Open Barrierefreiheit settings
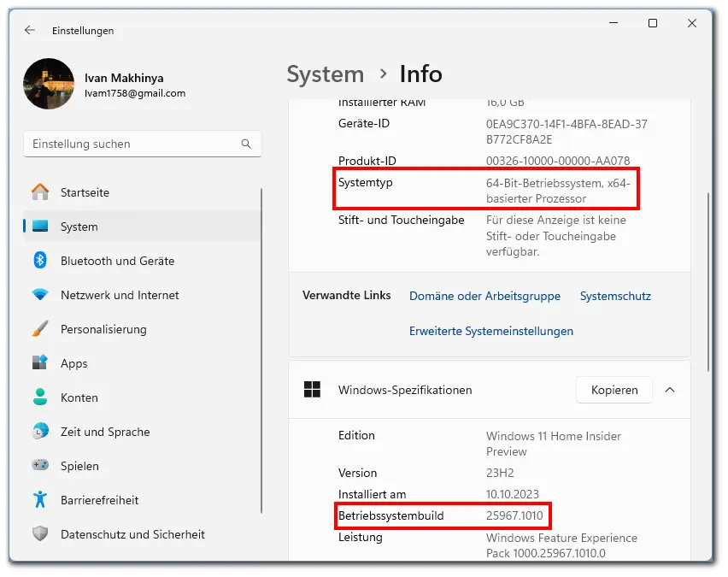This screenshot has height=577, width=728. (x=142, y=499)
